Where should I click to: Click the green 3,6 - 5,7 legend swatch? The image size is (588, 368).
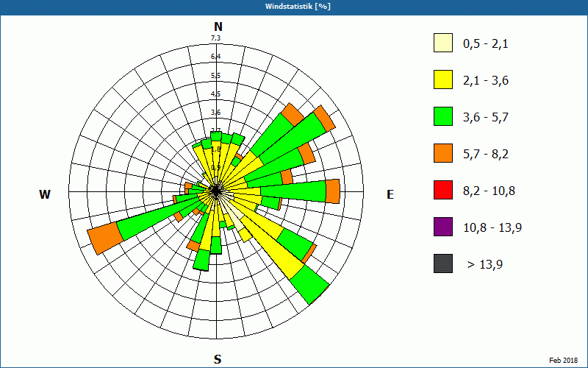pos(443,116)
